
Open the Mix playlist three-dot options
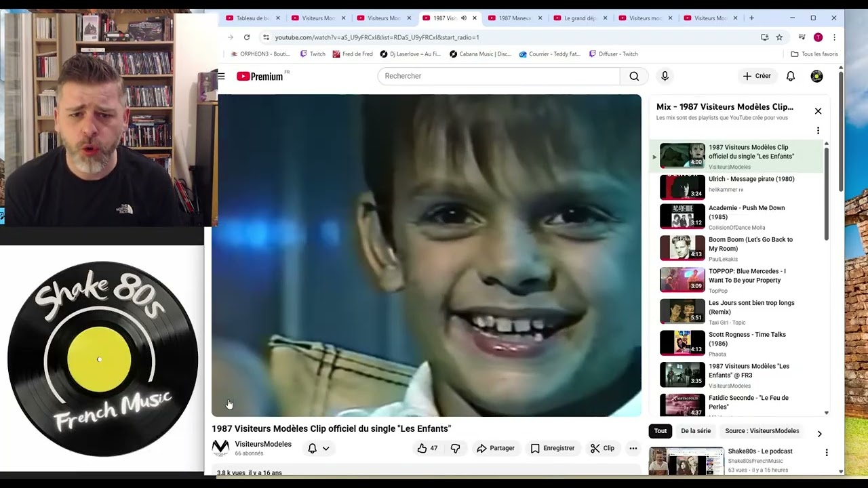click(818, 130)
